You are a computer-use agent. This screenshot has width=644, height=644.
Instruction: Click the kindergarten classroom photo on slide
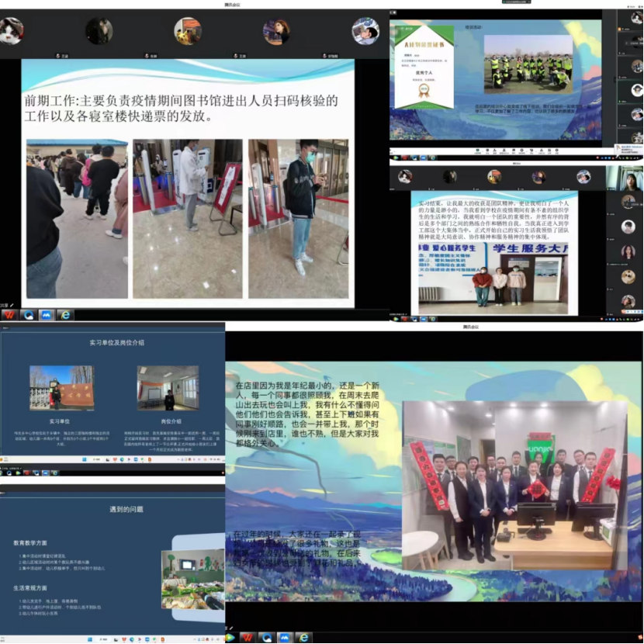click(x=192, y=578)
